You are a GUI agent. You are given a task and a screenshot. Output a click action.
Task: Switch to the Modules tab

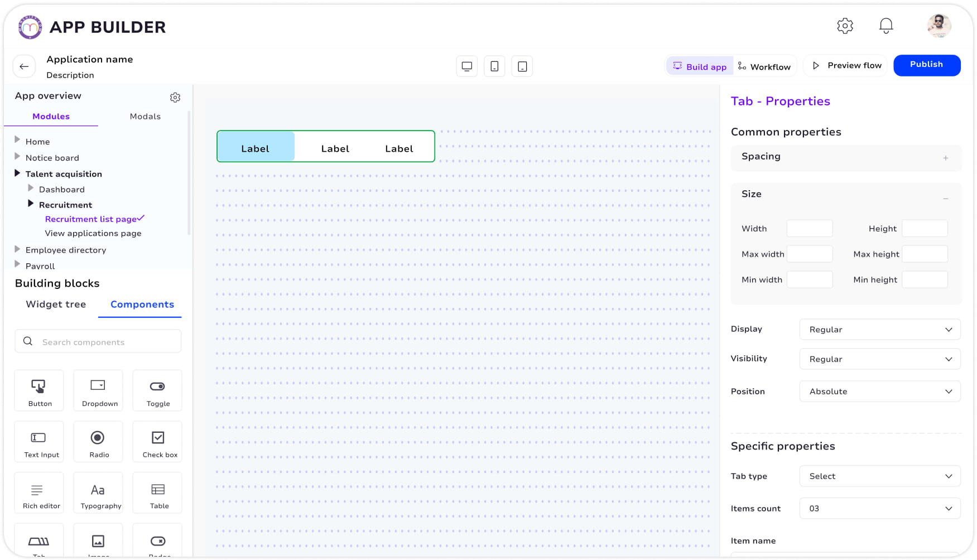click(51, 117)
